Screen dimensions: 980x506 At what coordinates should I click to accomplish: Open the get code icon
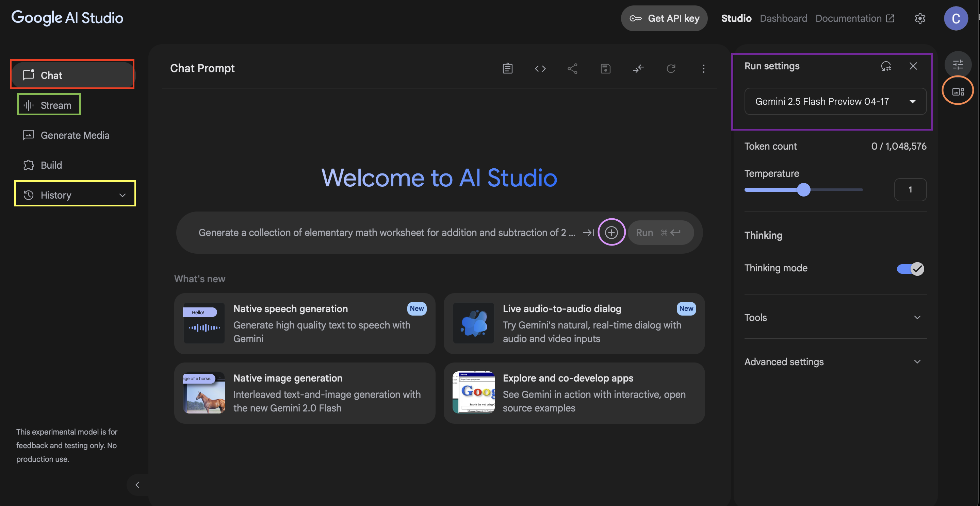540,68
